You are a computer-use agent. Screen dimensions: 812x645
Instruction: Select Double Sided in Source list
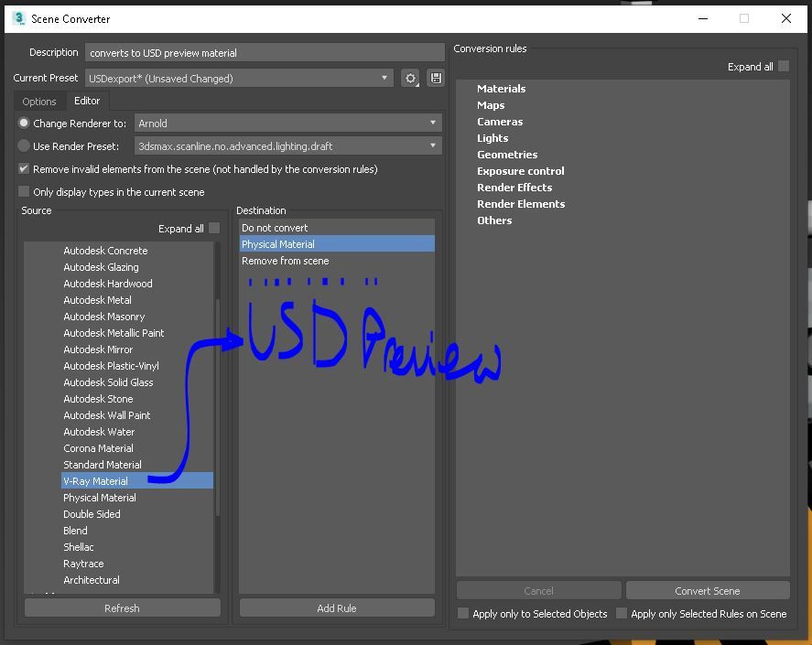point(92,514)
